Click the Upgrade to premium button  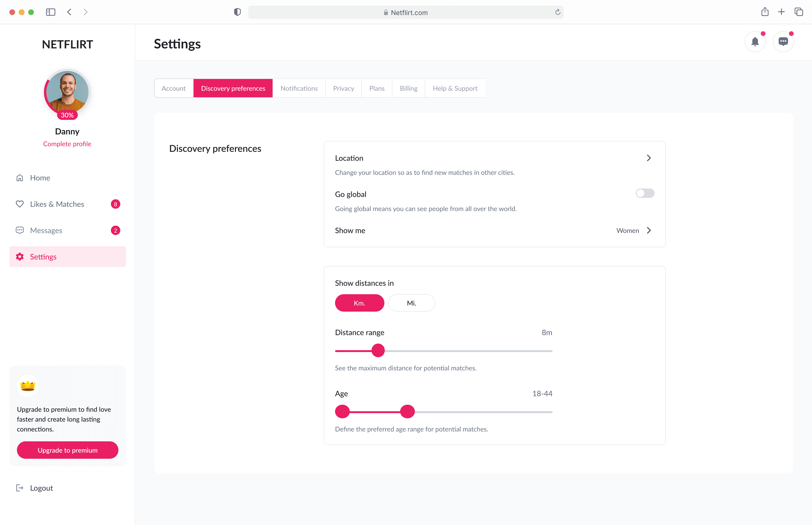pyautogui.click(x=67, y=450)
